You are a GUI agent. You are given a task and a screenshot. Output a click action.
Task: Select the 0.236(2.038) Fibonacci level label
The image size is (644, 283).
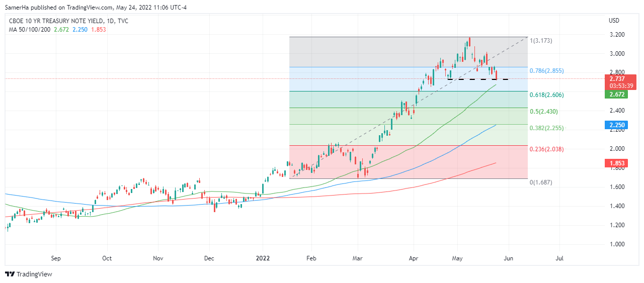546,149
